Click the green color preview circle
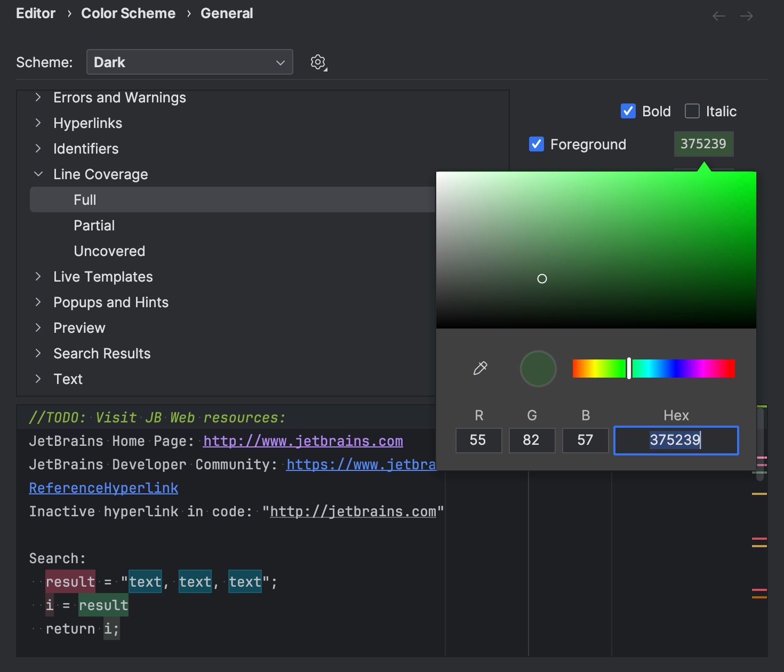784x672 pixels. 538,369
